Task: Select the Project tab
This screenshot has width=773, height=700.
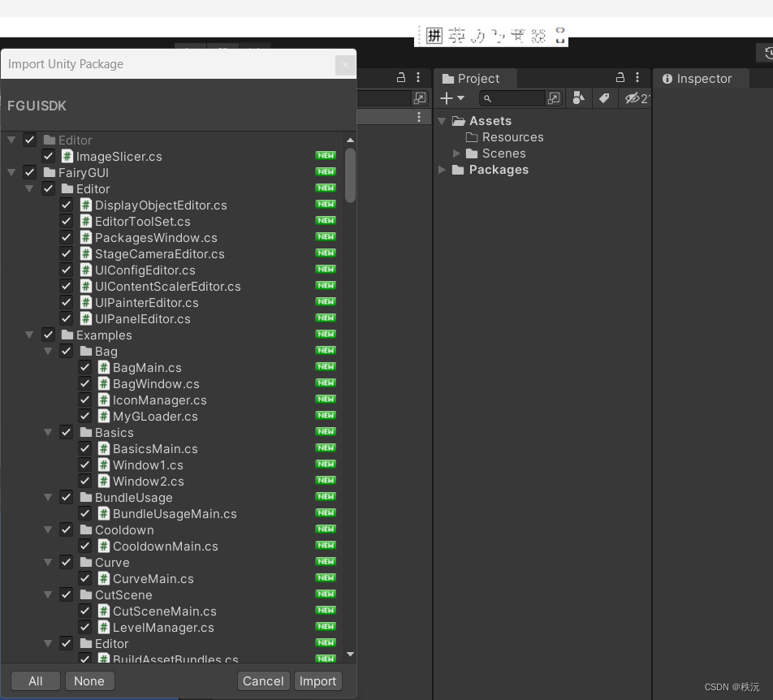Action: [475, 79]
